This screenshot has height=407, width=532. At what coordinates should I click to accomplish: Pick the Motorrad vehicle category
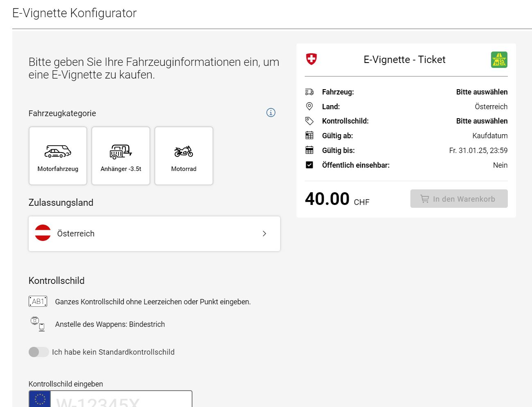tap(184, 156)
